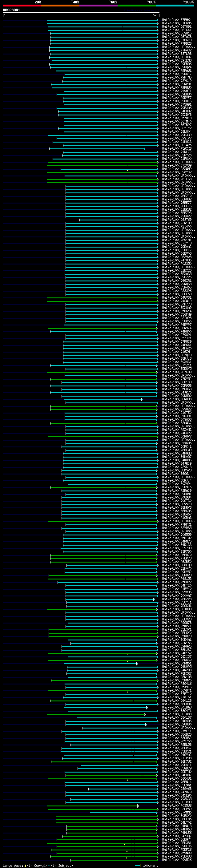Click the UniRef100_C5M381 label
Image resolution: width=197 pixels, height=868 pixels.
[x=176, y=843]
